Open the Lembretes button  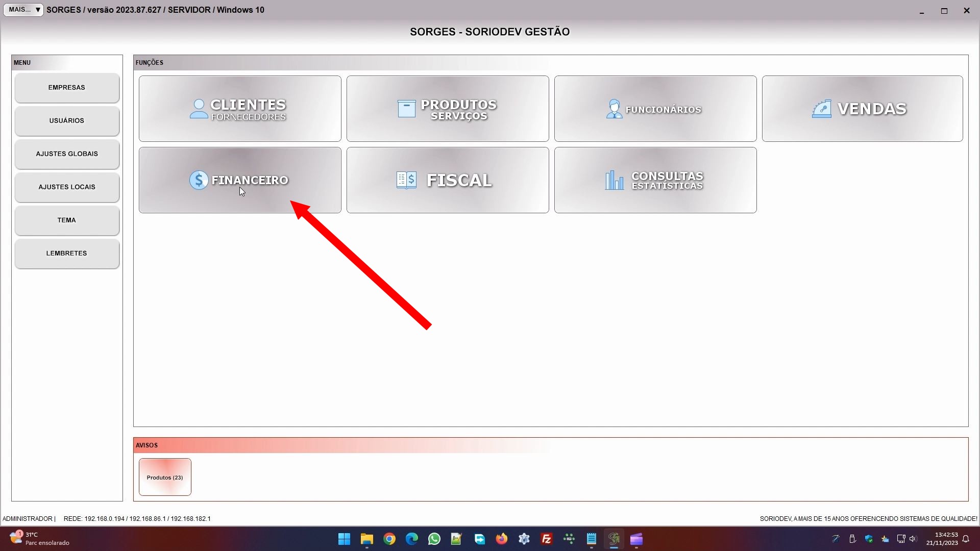tap(67, 254)
